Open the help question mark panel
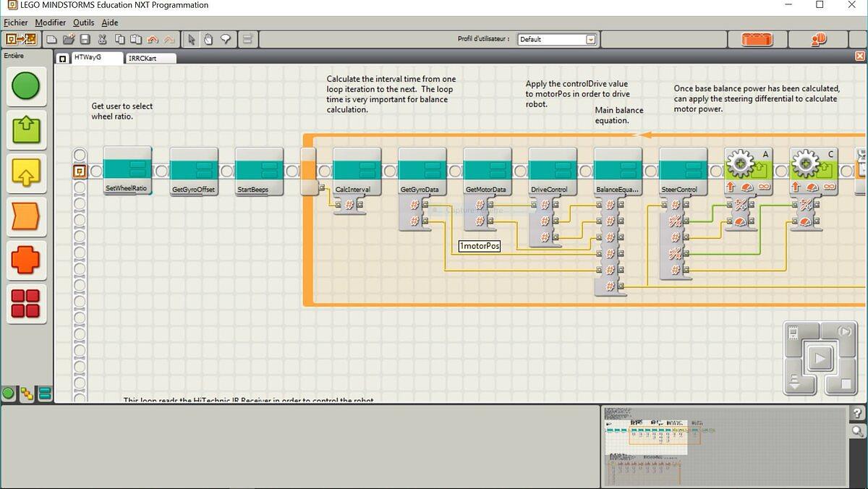This screenshot has height=489, width=868. (x=857, y=414)
